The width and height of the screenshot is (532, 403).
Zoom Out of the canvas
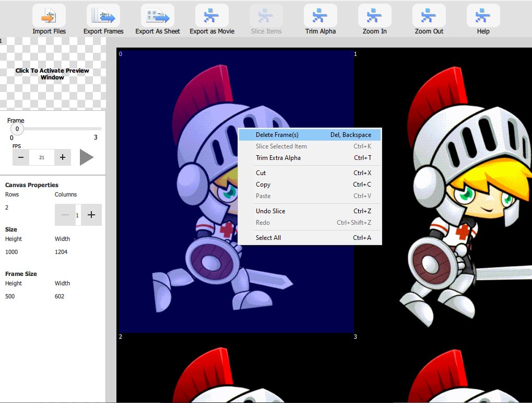(429, 16)
